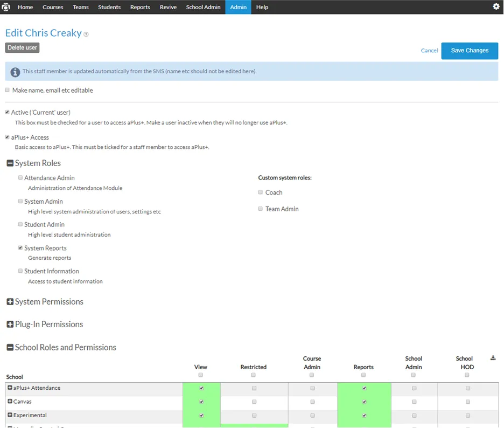504x428 pixels.
Task: Click the blue info icon in the notice banner
Action: point(15,72)
